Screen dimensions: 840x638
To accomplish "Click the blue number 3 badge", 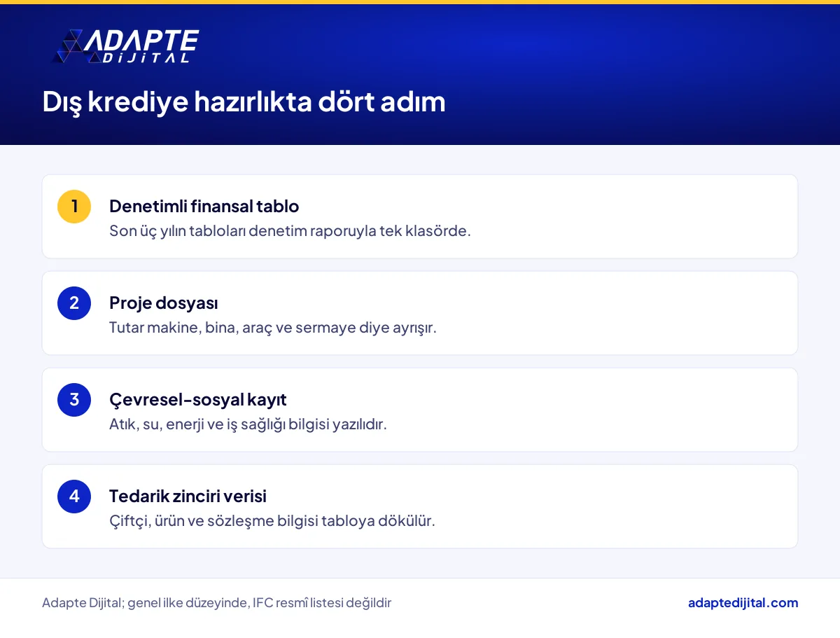I will [74, 400].
